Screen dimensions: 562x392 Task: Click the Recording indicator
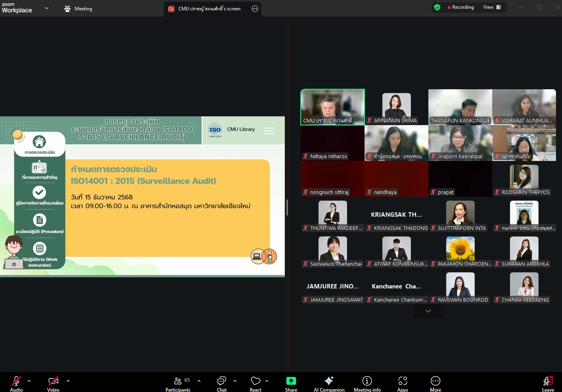coord(460,7)
